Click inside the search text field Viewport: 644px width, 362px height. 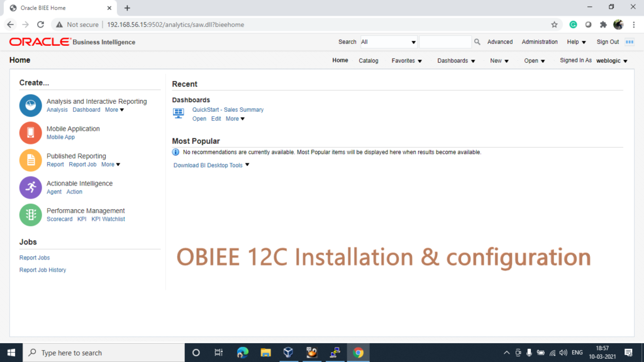[445, 41]
